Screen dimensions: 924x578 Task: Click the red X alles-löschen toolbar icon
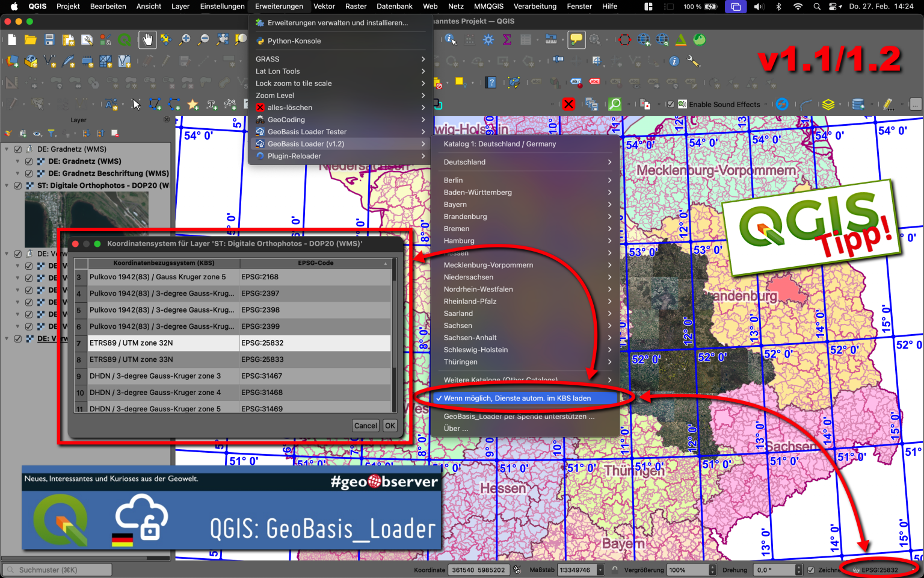(568, 104)
